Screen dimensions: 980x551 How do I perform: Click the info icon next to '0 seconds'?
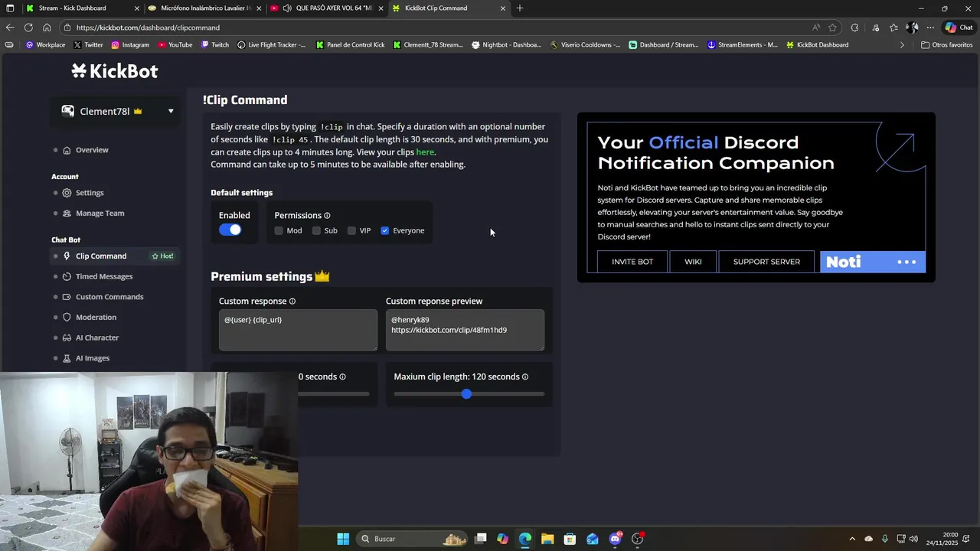342,377
